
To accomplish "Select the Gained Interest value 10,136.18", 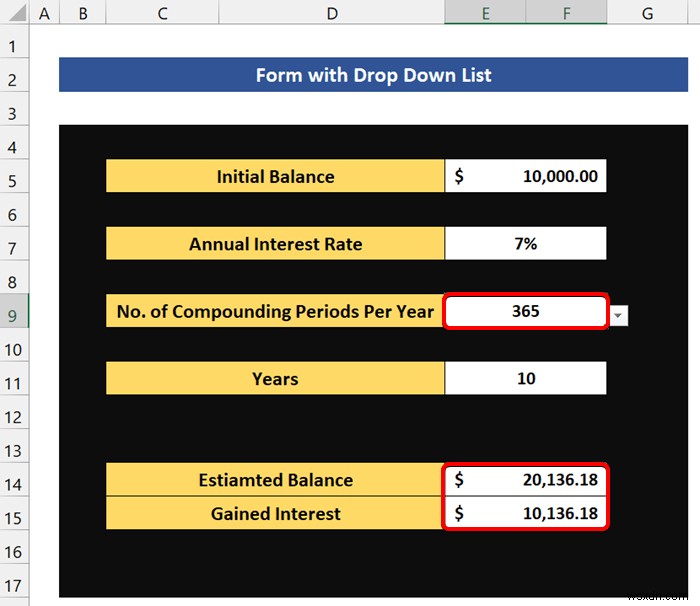I will (526, 513).
